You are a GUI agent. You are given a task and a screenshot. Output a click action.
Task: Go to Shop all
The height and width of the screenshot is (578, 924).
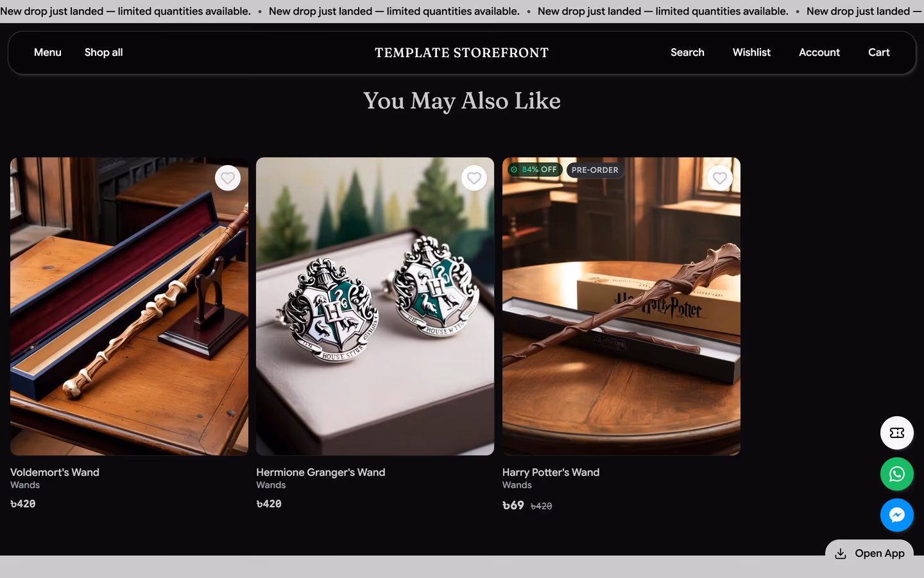(103, 53)
